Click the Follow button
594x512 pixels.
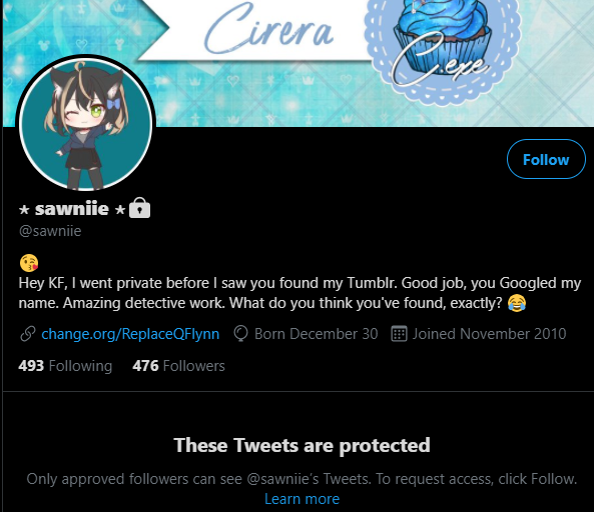coord(546,159)
